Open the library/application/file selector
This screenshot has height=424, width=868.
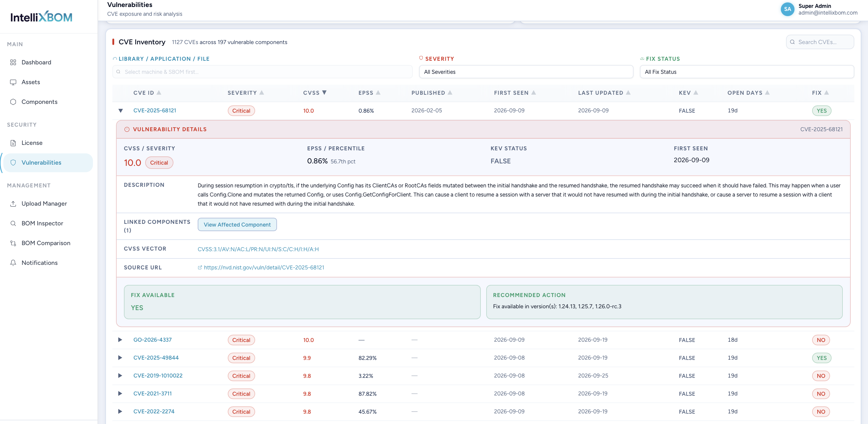pos(262,72)
